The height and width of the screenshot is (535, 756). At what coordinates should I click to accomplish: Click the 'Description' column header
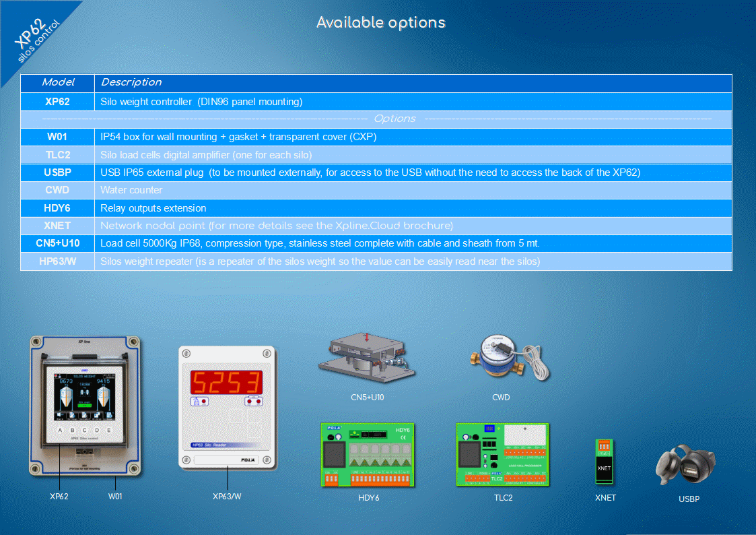tap(413, 82)
